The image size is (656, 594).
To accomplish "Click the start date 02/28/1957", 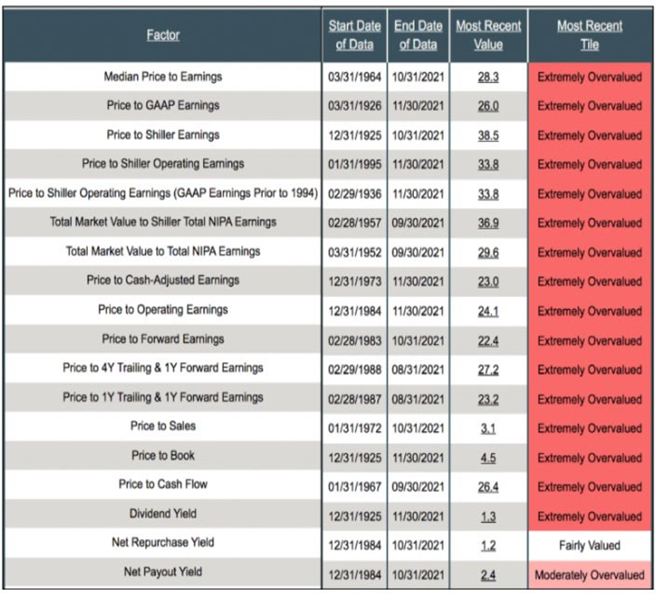I will point(354,223).
